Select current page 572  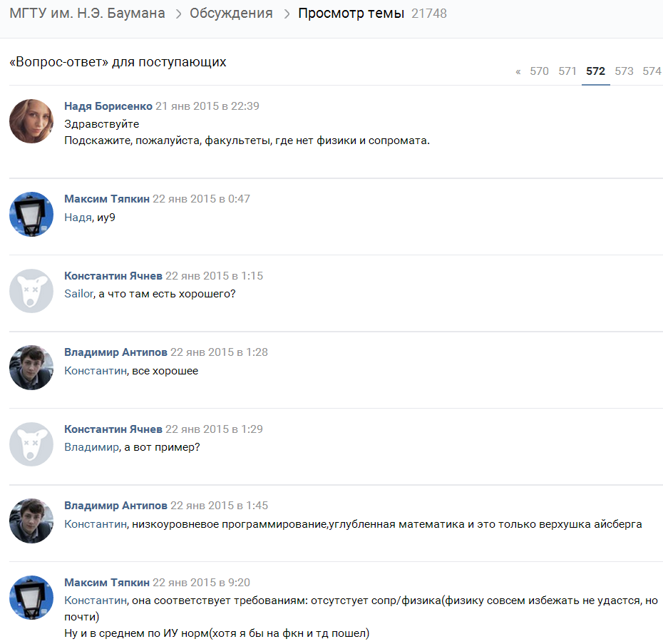pos(595,71)
